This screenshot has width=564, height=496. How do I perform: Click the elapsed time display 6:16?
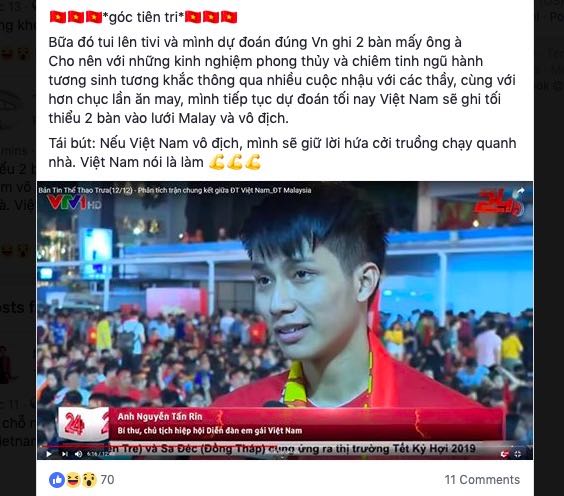(91, 454)
